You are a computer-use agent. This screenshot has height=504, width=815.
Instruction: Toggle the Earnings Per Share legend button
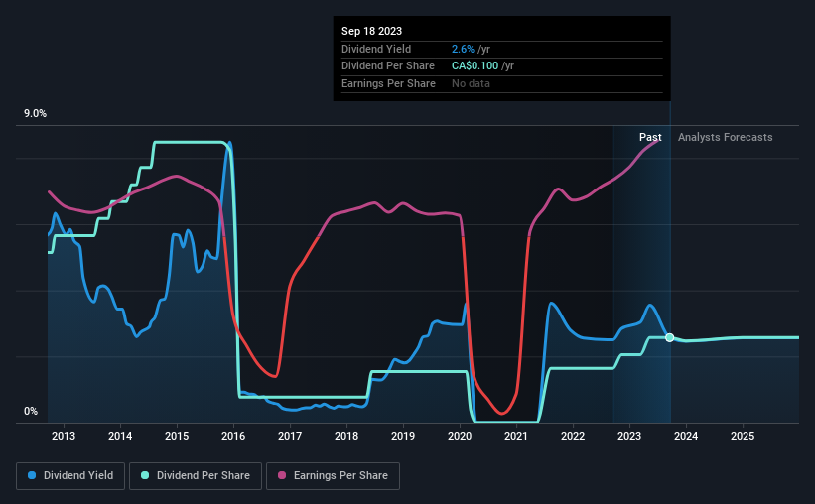(x=334, y=476)
